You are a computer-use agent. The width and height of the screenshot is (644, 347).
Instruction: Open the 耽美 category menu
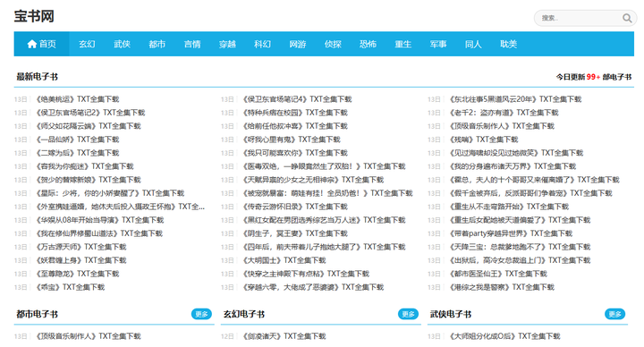(x=508, y=44)
